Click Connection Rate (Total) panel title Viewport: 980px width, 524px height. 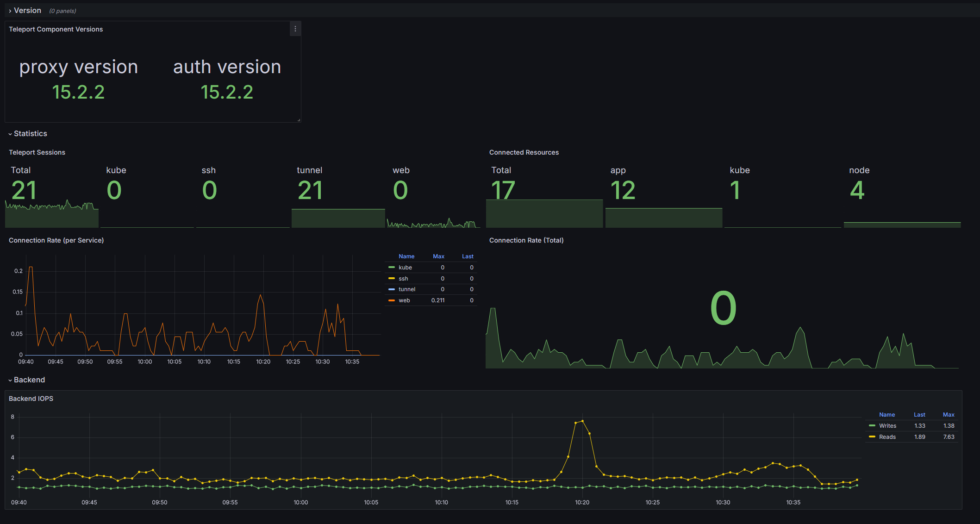(526, 240)
